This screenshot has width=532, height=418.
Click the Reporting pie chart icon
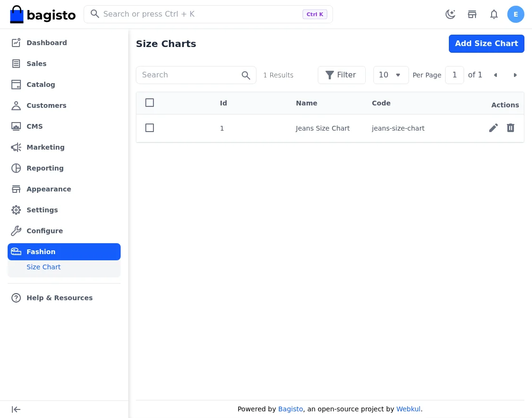tap(16, 168)
